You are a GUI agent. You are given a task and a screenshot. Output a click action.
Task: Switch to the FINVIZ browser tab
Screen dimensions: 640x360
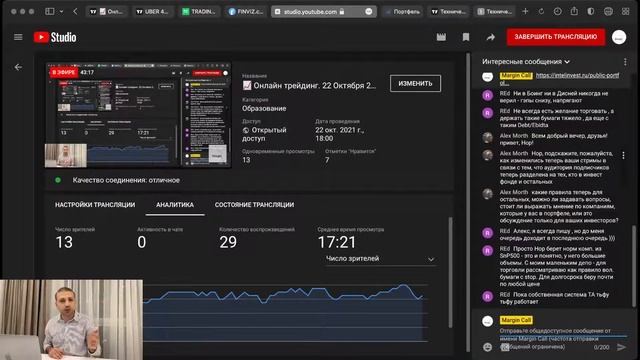pos(245,11)
